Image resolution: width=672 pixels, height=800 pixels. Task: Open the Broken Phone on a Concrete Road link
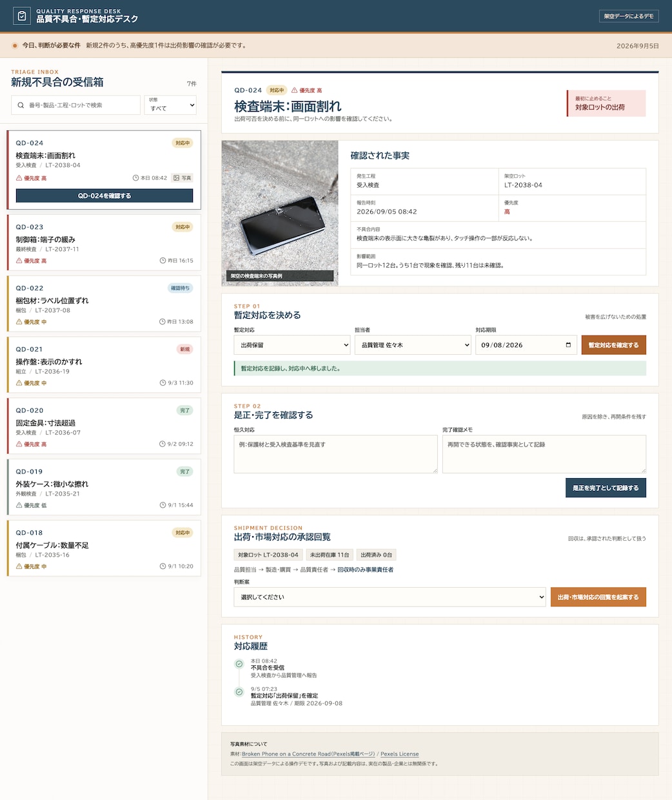308,754
